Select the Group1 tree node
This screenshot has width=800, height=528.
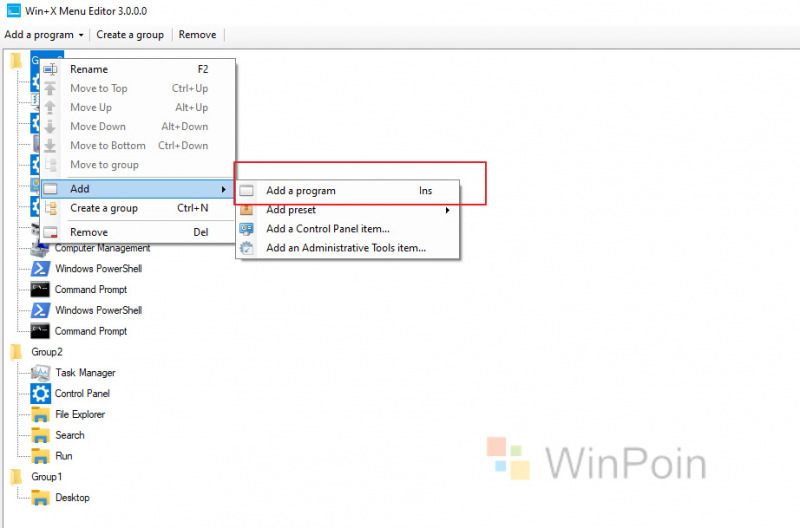click(46, 477)
